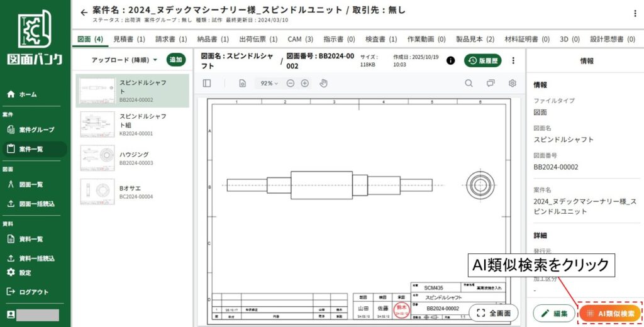Image resolution: width=644 pixels, height=327 pixels.
Task: Open the アップロード (降順) sort dropdown
Action: coord(125,60)
